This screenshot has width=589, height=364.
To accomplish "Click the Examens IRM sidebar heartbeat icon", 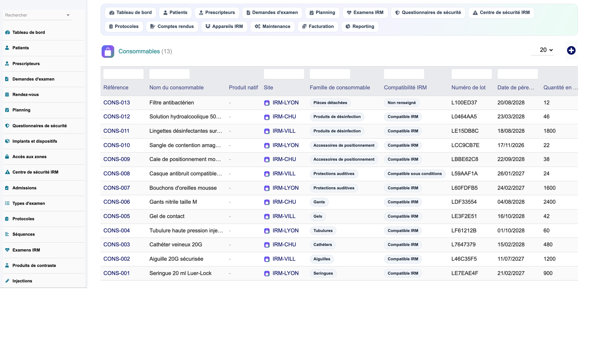I will click(7, 250).
